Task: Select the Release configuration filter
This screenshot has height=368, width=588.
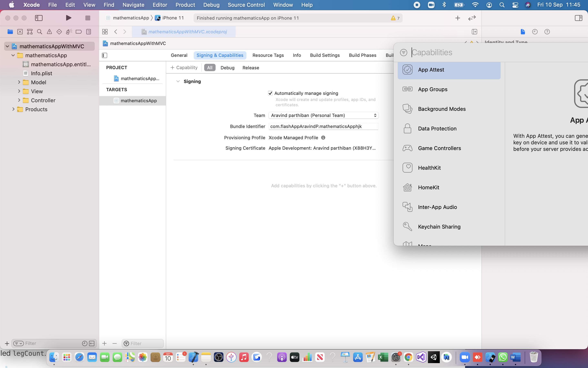Action: point(251,68)
